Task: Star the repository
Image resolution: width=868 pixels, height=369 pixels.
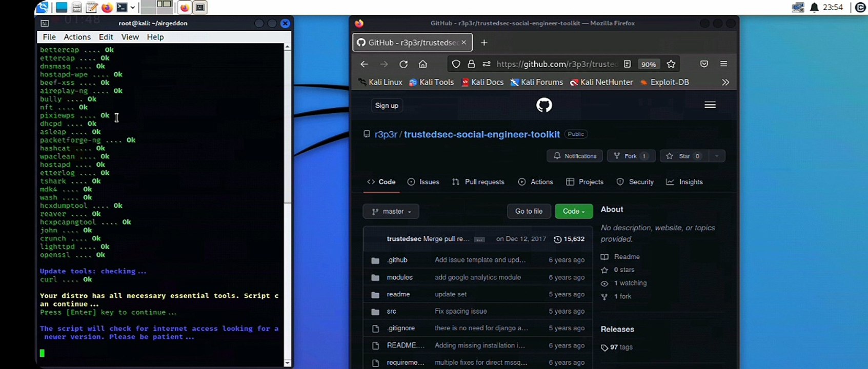Action: pos(684,156)
